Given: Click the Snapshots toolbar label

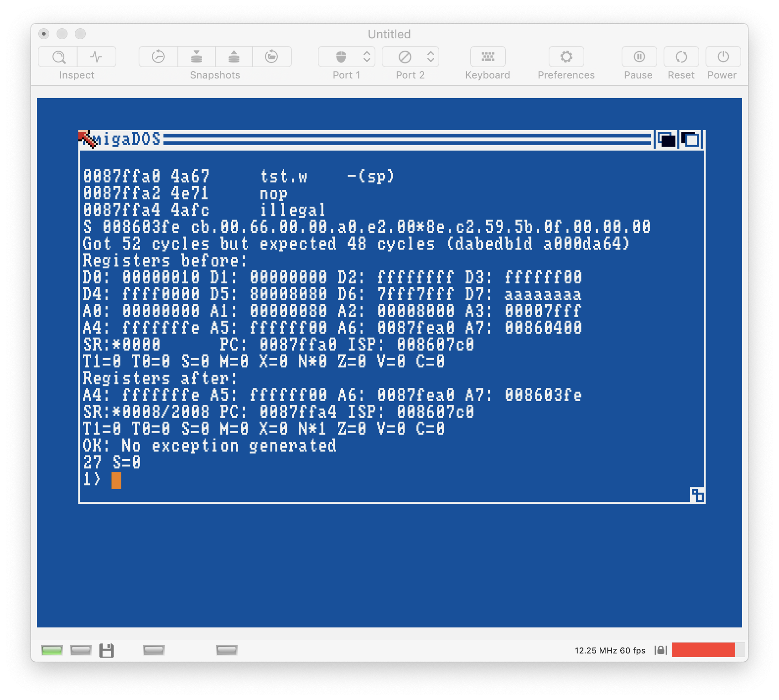Looking at the screenshot, I should (x=215, y=75).
